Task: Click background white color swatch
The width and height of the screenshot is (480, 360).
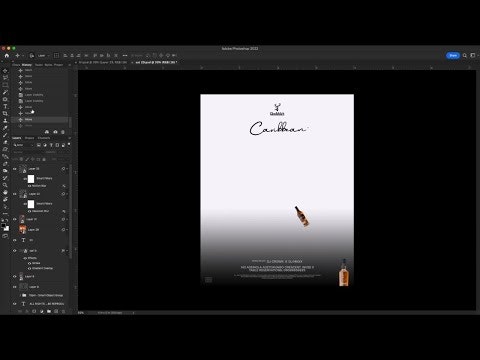Action: click(7, 229)
